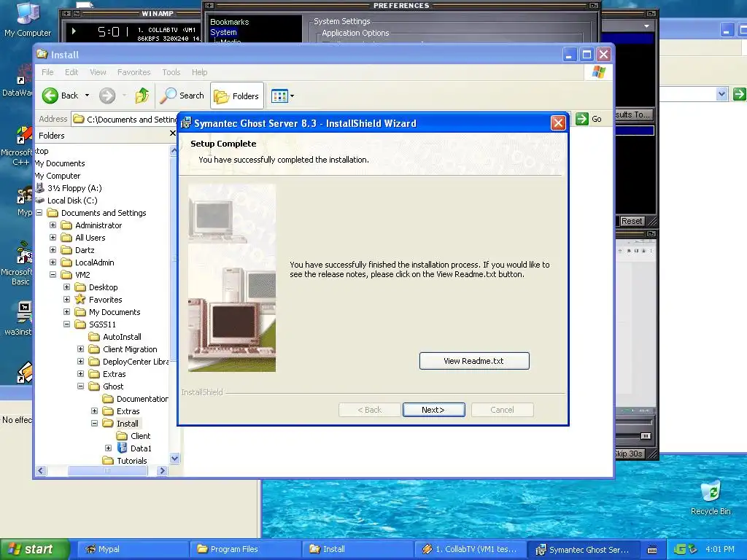Close the Folders pane with X
Viewport: 747px width, 560px height.
(172, 133)
